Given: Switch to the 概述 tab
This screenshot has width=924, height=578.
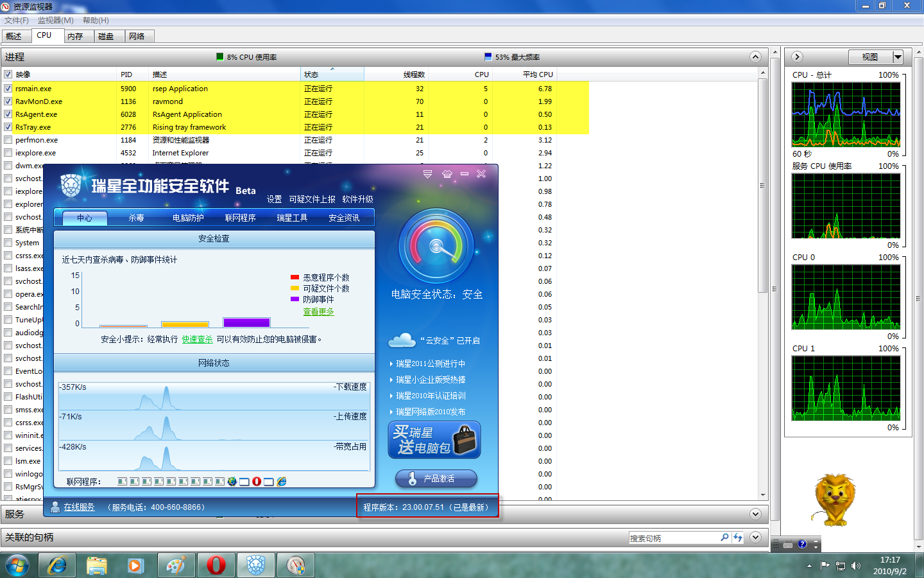Looking at the screenshot, I should point(14,37).
